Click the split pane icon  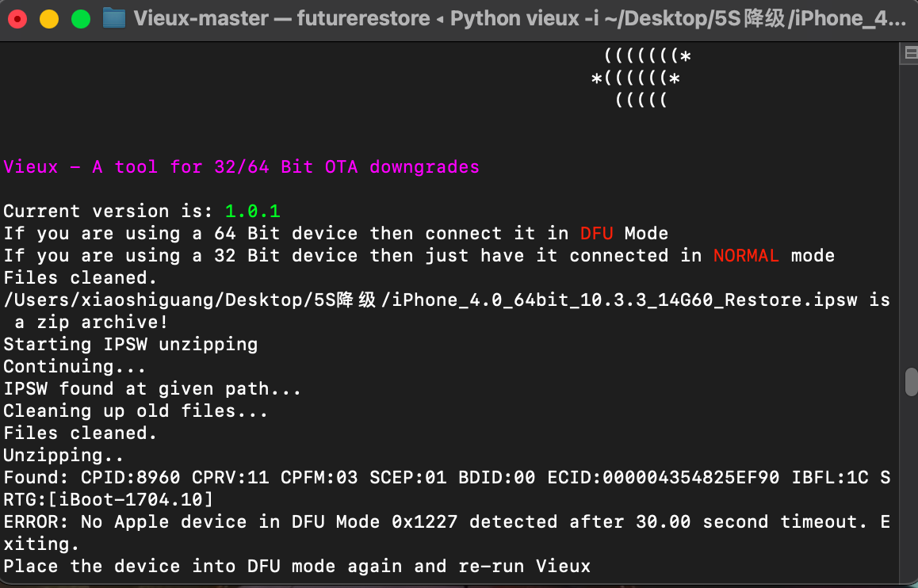(x=911, y=53)
